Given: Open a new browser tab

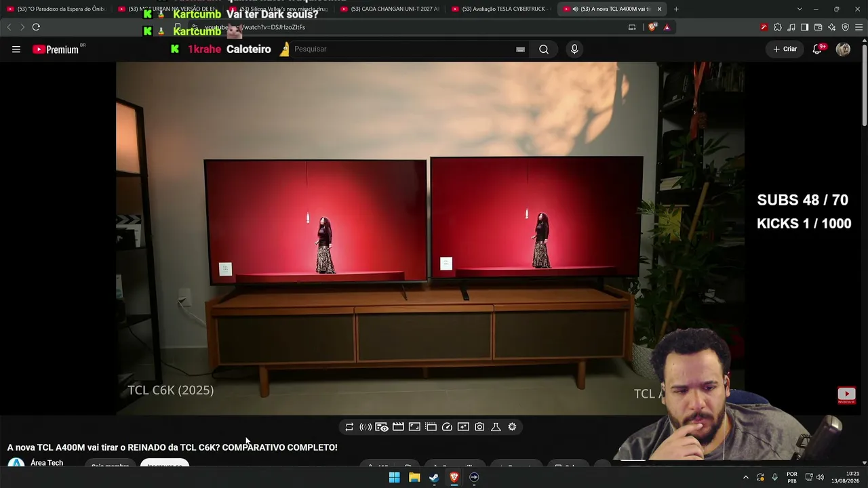Looking at the screenshot, I should tap(676, 9).
